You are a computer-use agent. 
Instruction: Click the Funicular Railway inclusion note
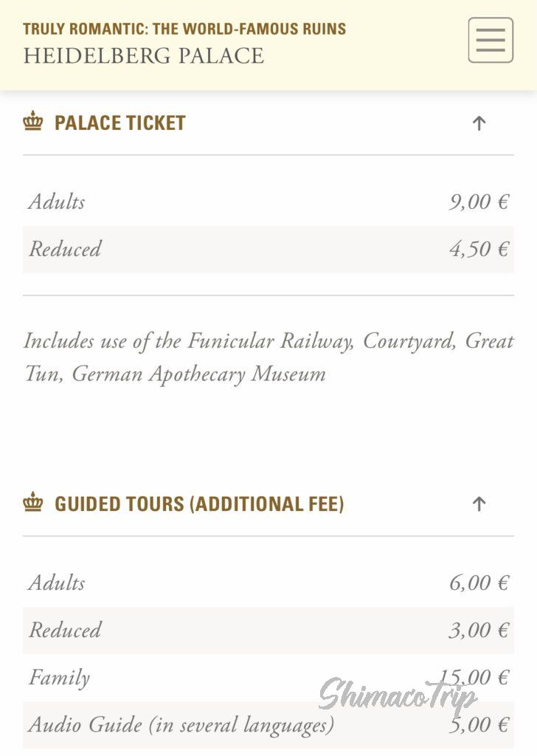pos(268,357)
